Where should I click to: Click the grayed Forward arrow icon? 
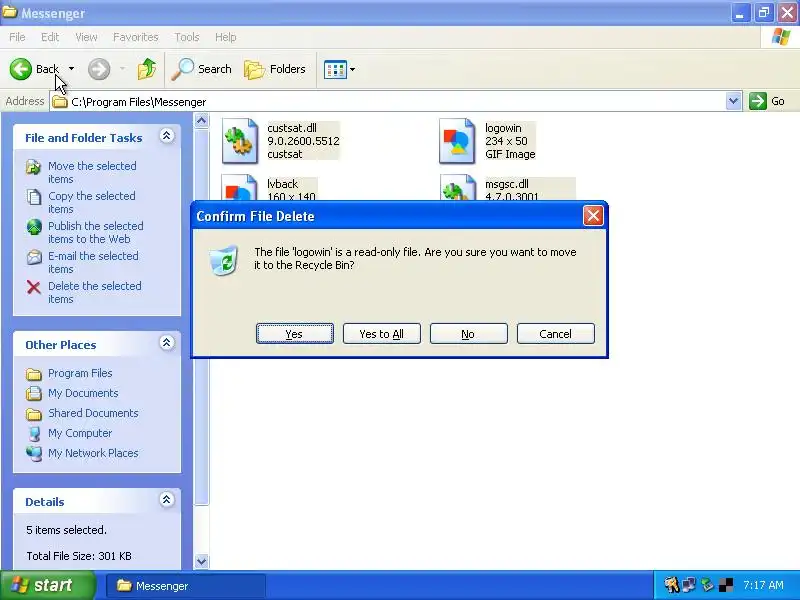(x=99, y=69)
